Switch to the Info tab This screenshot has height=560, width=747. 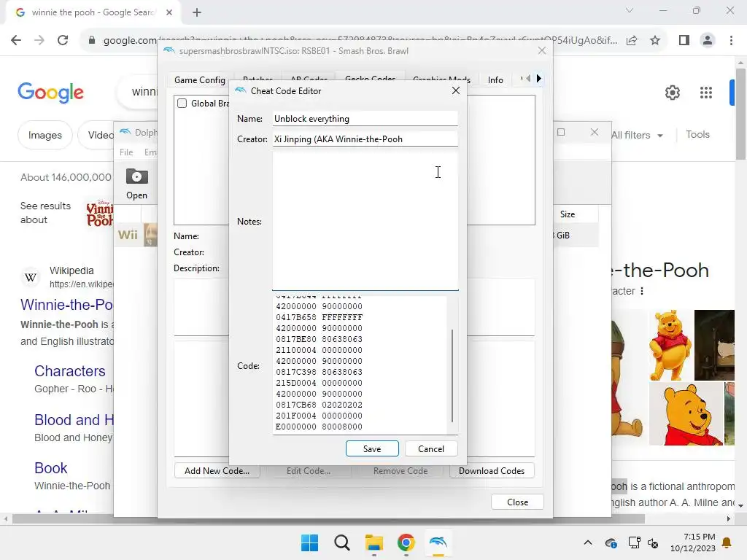coord(495,80)
